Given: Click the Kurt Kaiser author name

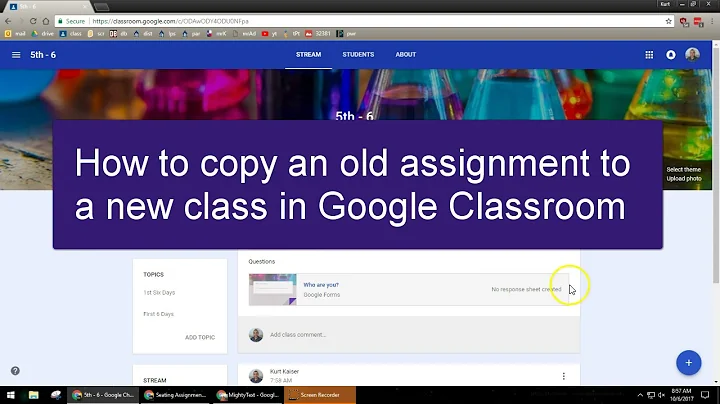Looking at the screenshot, I should [x=284, y=371].
